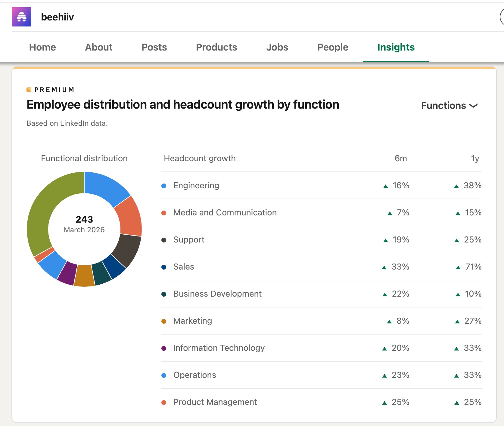Open the Jobs tab

click(277, 47)
